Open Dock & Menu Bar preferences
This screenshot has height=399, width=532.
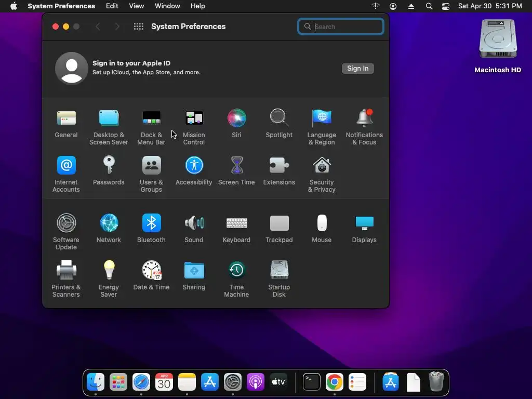151,127
